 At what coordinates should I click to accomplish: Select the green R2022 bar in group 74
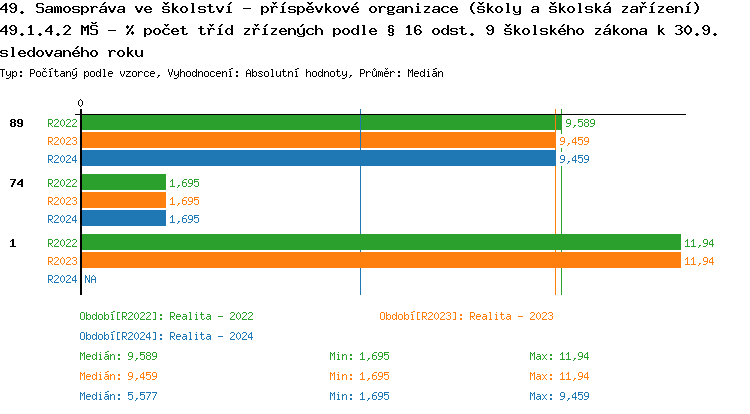pyautogui.click(x=123, y=183)
